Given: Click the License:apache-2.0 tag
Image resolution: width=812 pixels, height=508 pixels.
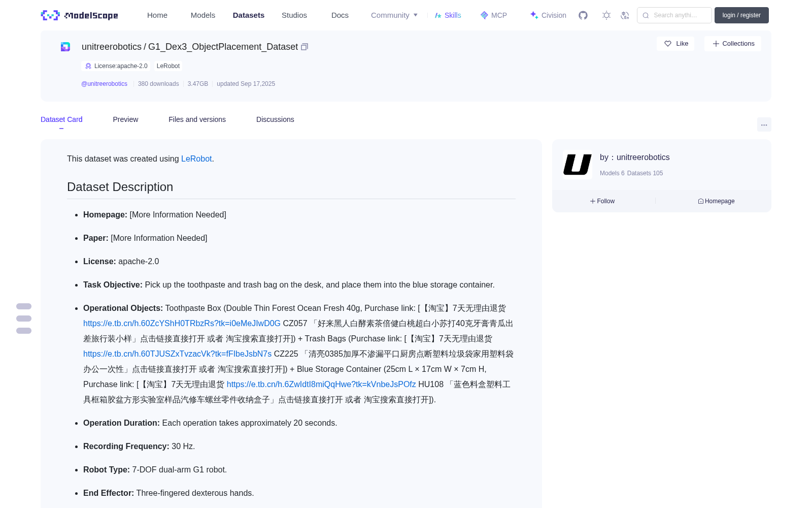Looking at the screenshot, I should [x=116, y=66].
